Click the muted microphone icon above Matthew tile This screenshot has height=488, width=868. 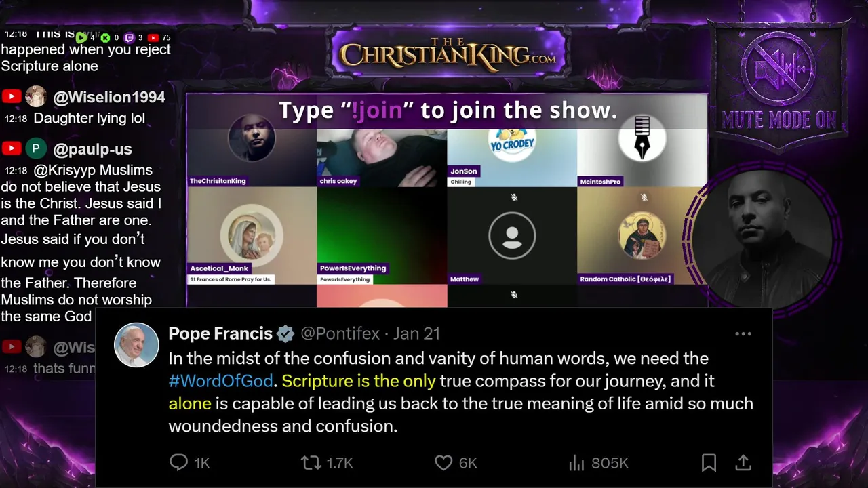tap(514, 197)
